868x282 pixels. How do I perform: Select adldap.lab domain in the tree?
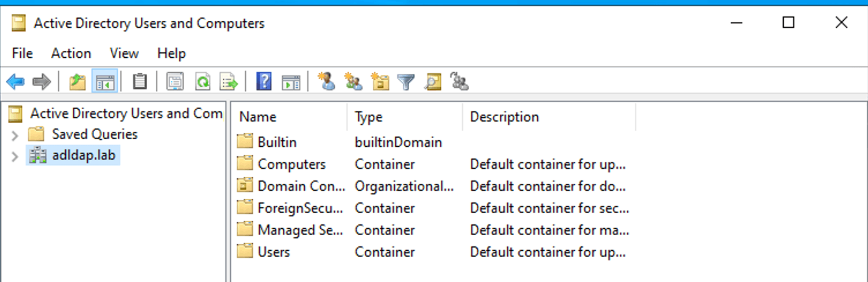(x=84, y=155)
